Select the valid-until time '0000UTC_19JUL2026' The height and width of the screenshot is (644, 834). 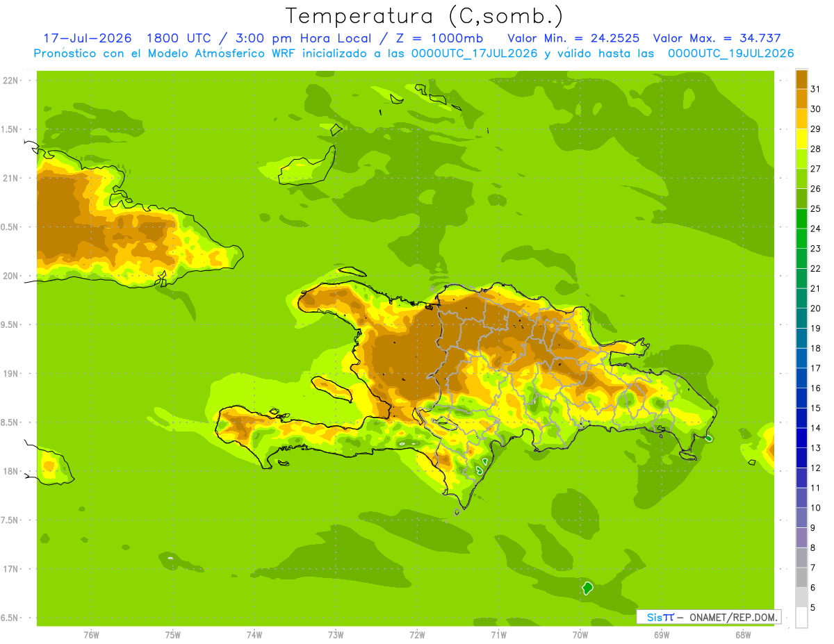(x=730, y=53)
